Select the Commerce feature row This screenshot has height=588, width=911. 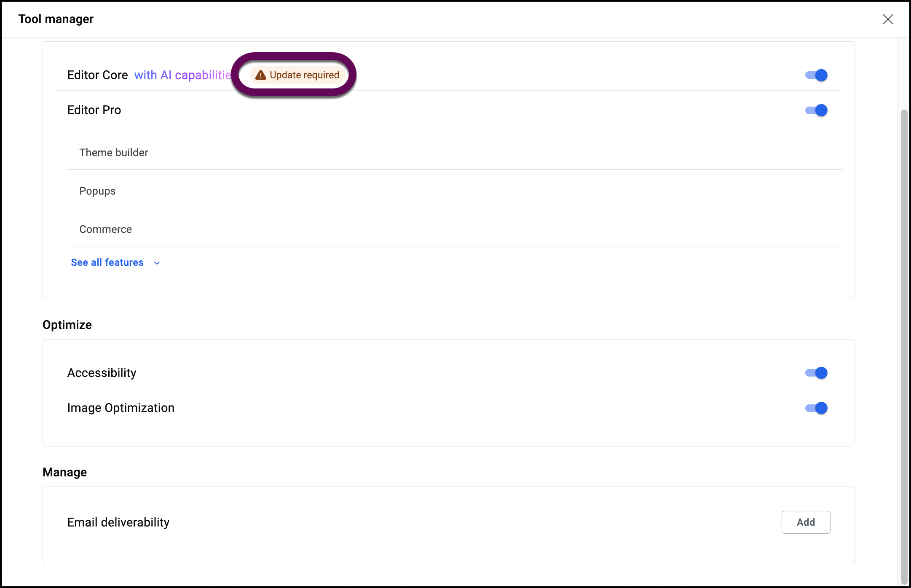coord(105,229)
